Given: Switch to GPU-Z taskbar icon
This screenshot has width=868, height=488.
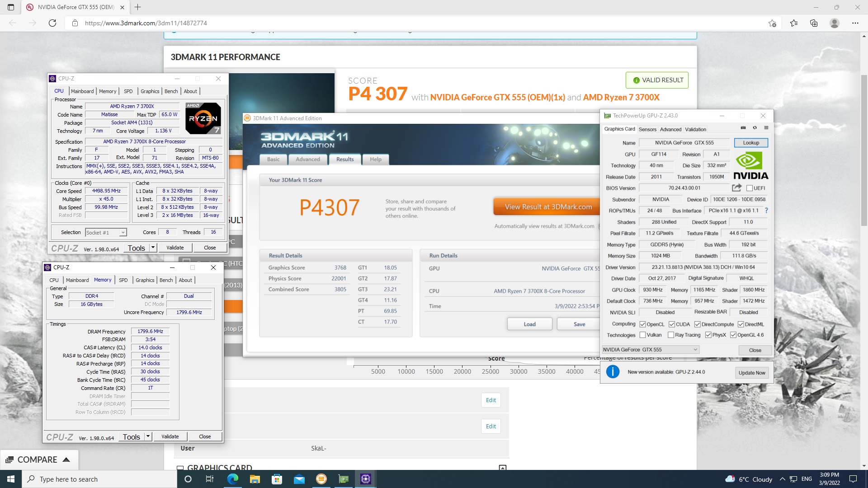Looking at the screenshot, I should pyautogui.click(x=343, y=479).
